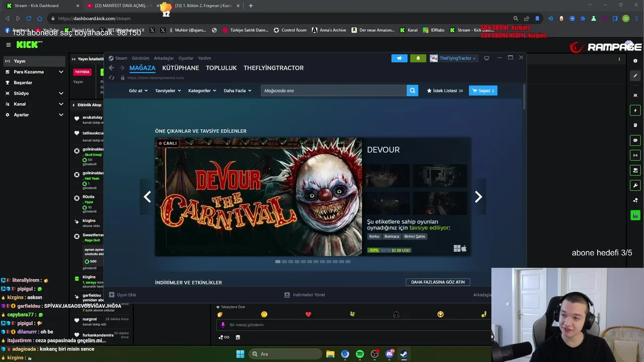
Task: Click Steam icon in taskbar
Action: coord(404,354)
